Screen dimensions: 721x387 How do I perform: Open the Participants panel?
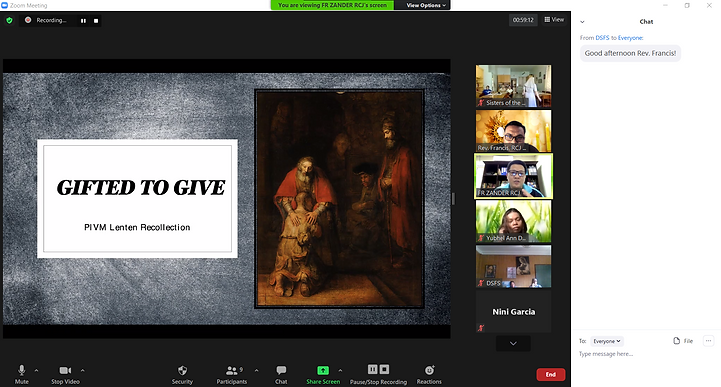[x=232, y=374]
